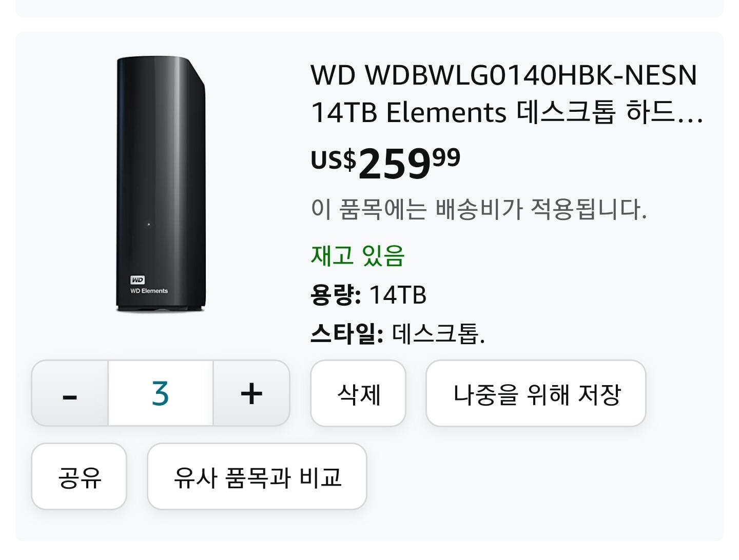Open the 공유 share button

click(x=79, y=476)
